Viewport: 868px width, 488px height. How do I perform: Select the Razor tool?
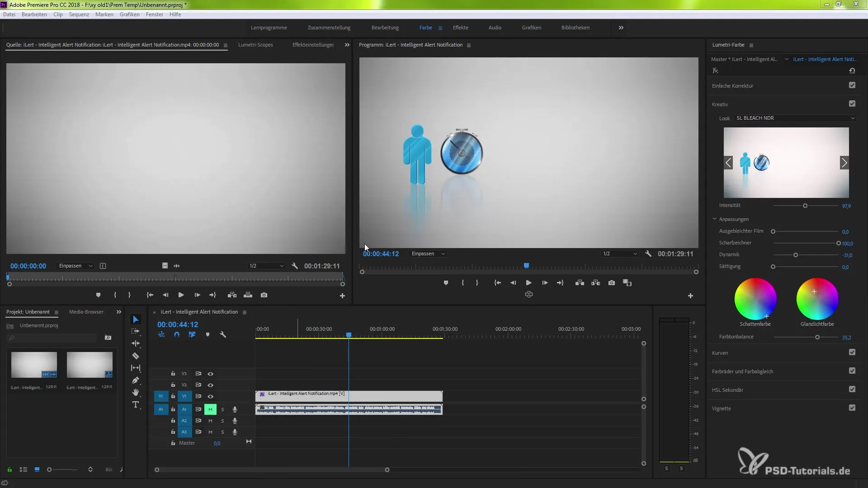pos(136,356)
